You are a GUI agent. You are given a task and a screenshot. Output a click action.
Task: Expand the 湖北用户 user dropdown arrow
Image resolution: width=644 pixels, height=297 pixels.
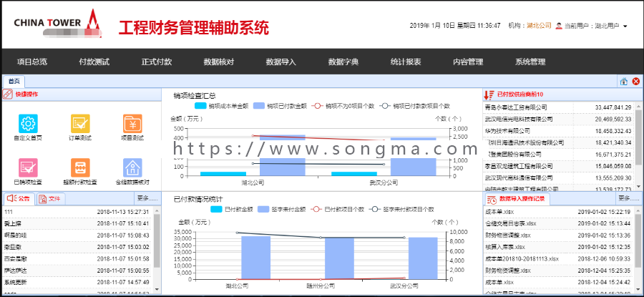click(x=625, y=26)
